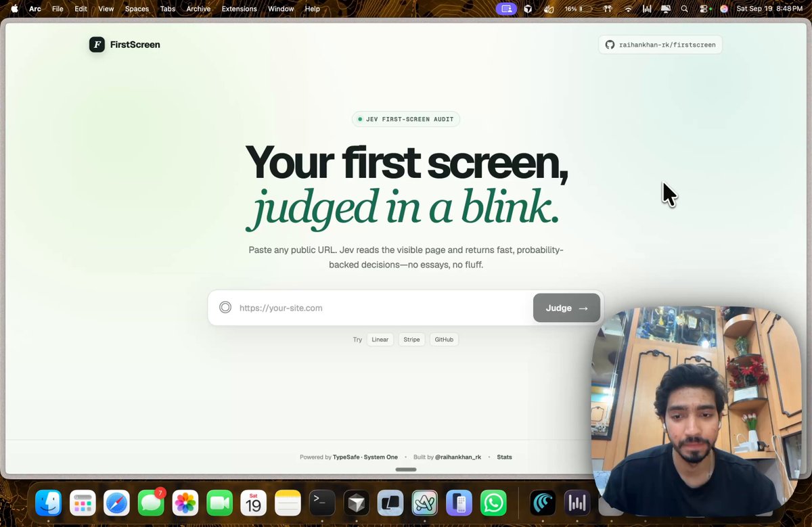The width and height of the screenshot is (812, 527).
Task: Open Spotlight search in menu bar
Action: 684,9
